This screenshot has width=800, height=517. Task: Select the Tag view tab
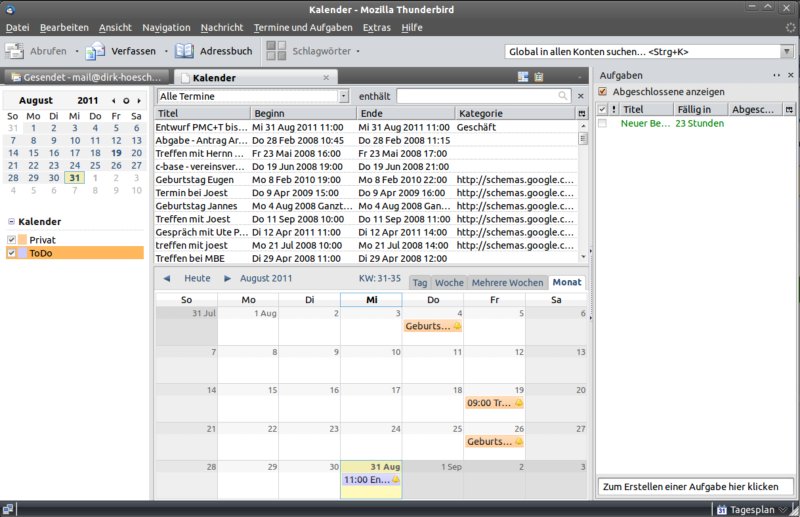coord(420,282)
